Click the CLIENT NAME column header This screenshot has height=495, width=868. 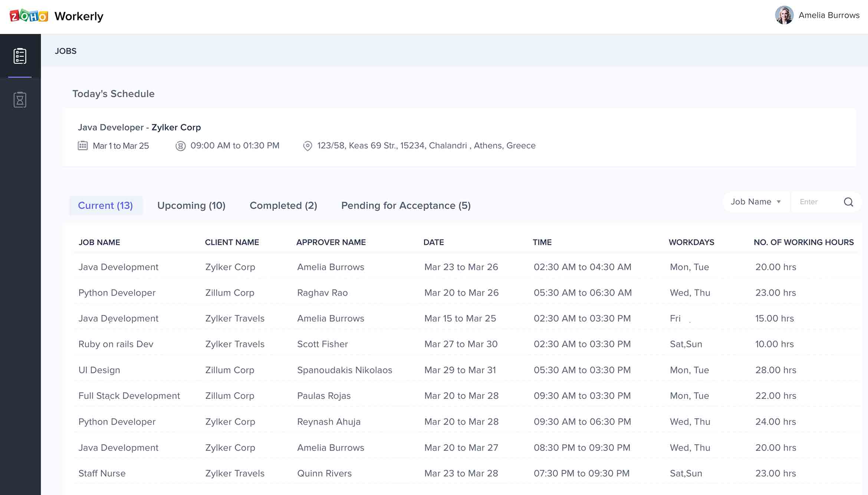pos(232,242)
